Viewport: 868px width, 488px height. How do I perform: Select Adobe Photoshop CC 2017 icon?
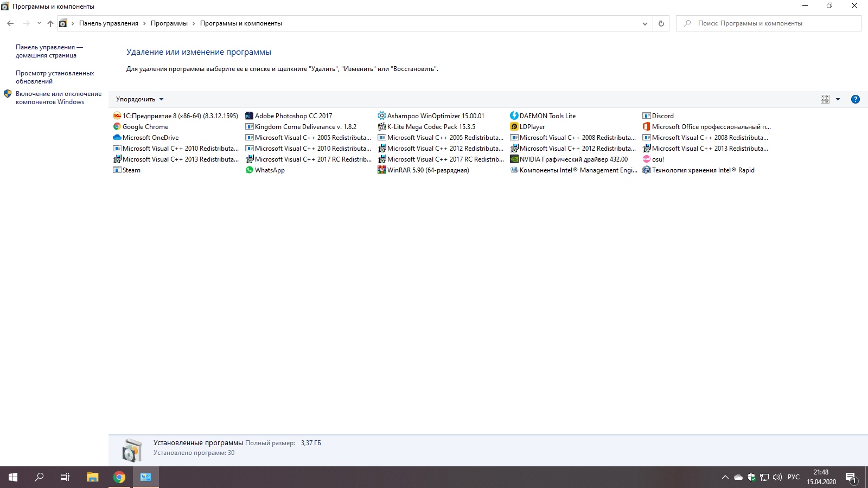[249, 115]
